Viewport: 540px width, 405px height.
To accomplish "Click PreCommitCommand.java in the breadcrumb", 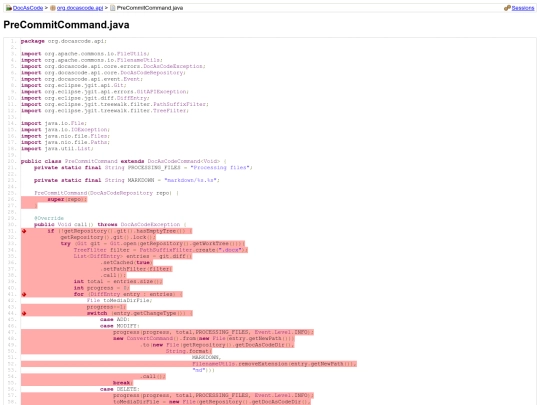I will tap(150, 8).
